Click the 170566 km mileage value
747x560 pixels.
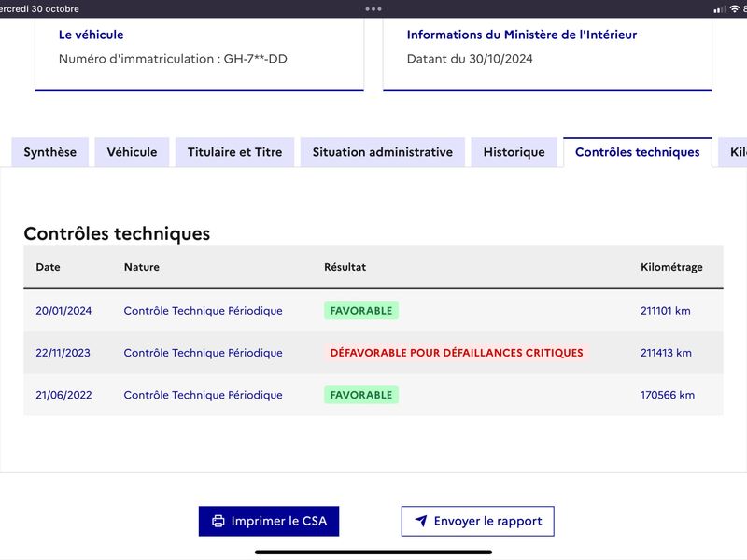point(667,395)
